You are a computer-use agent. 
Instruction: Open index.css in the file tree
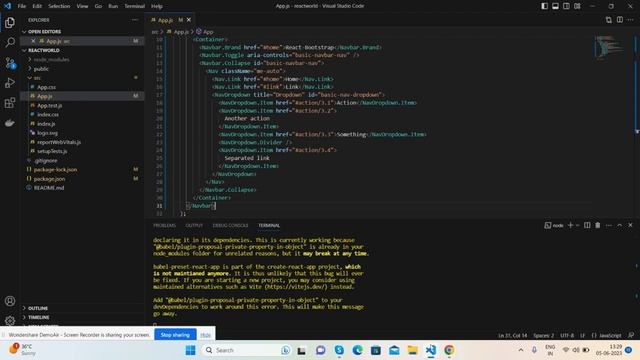coord(48,115)
